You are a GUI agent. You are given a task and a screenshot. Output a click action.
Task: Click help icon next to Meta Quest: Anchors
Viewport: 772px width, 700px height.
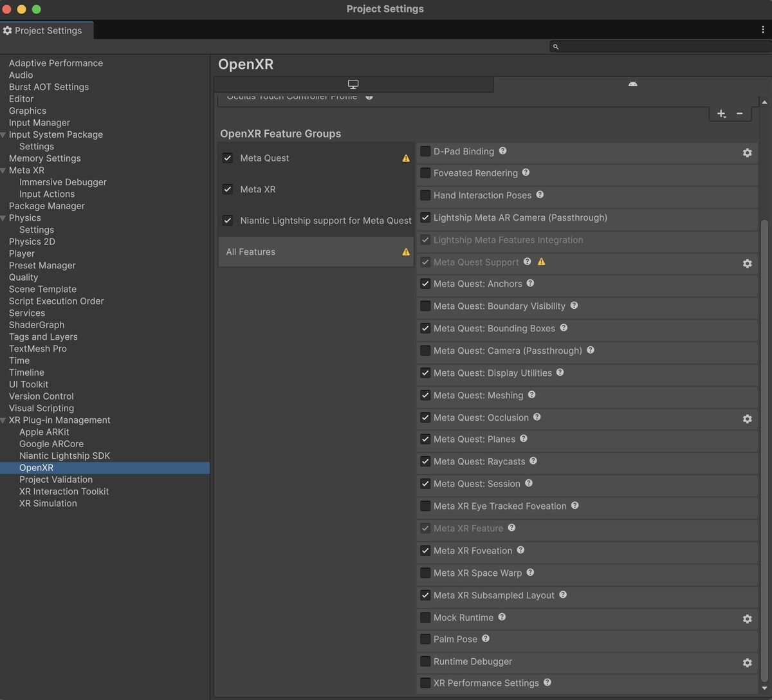pyautogui.click(x=531, y=283)
